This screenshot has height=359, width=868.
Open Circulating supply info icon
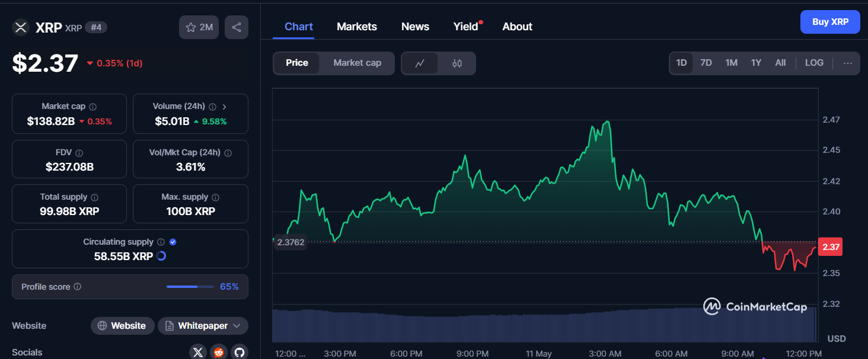coord(160,242)
